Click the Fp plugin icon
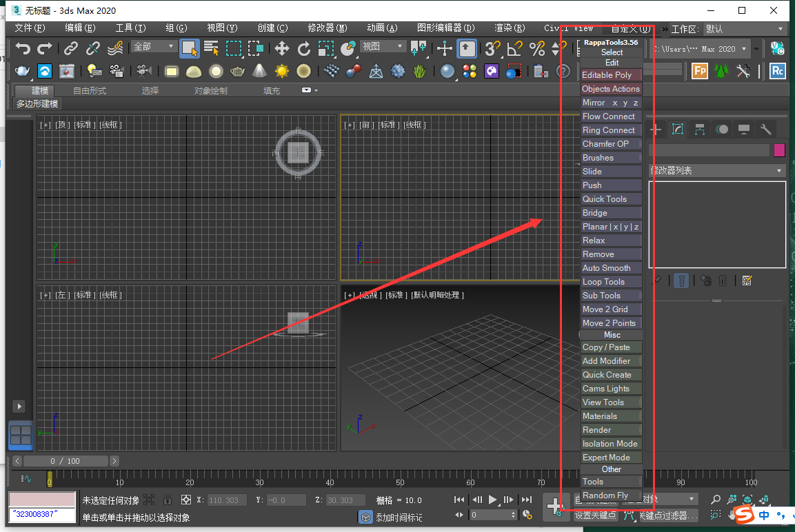The height and width of the screenshot is (532, 795). (700, 71)
